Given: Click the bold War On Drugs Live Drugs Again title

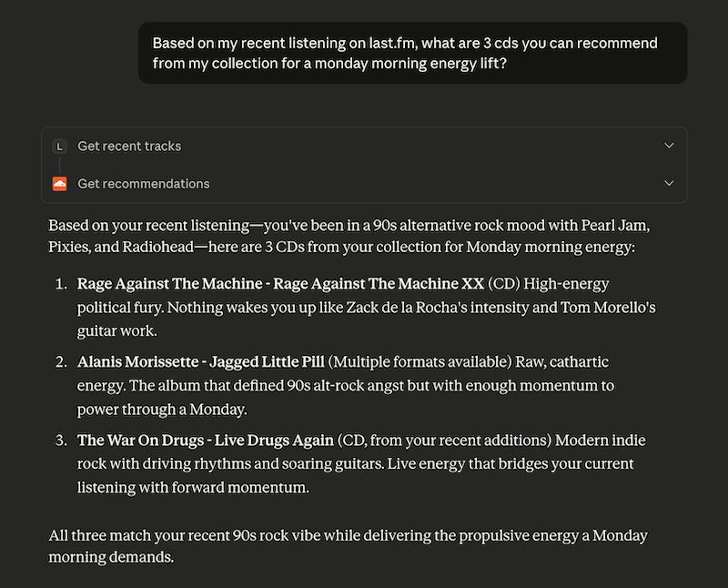Looking at the screenshot, I should click(x=205, y=441).
